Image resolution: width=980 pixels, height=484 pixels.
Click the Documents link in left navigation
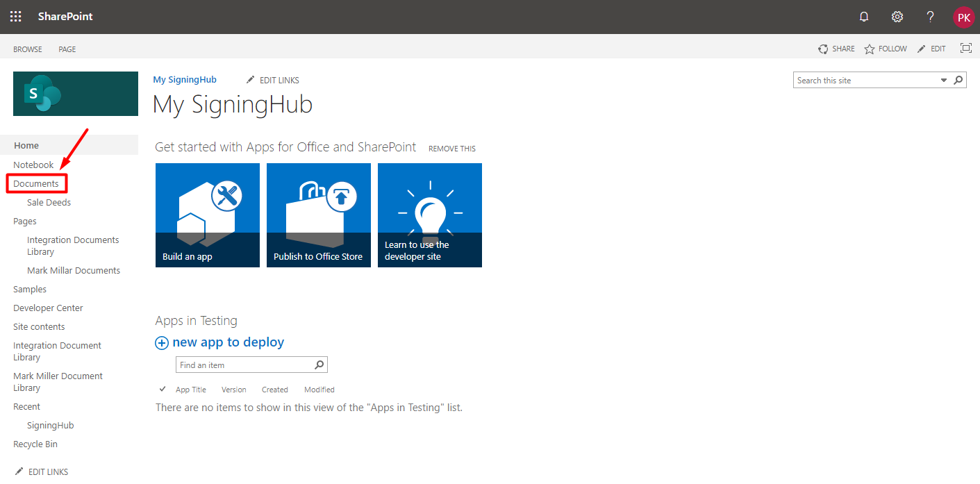point(36,184)
